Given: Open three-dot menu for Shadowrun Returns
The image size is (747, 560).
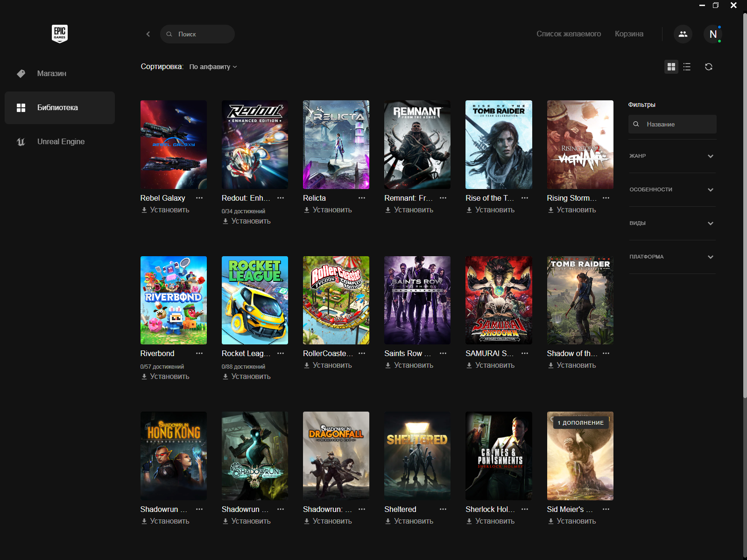Looking at the screenshot, I should pyautogui.click(x=281, y=509).
